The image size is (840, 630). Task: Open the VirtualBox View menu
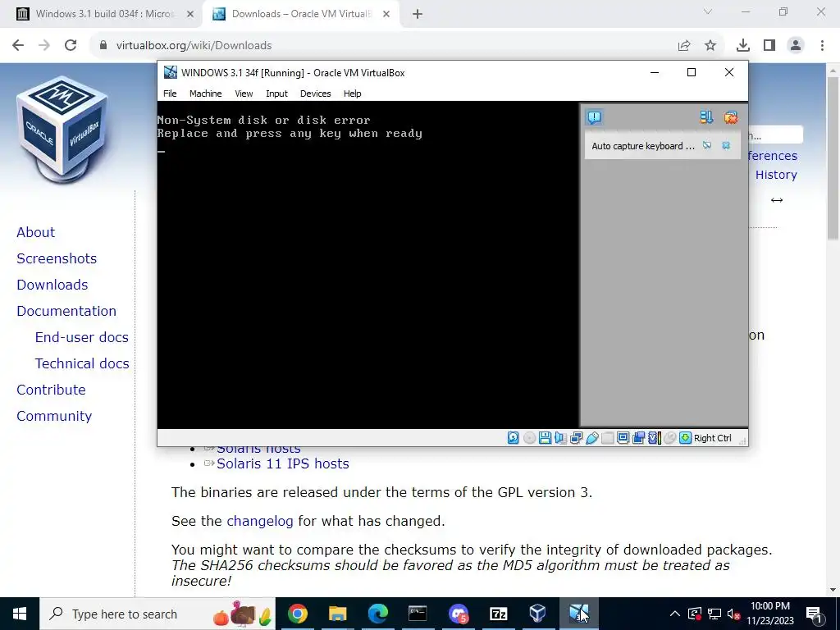(244, 94)
